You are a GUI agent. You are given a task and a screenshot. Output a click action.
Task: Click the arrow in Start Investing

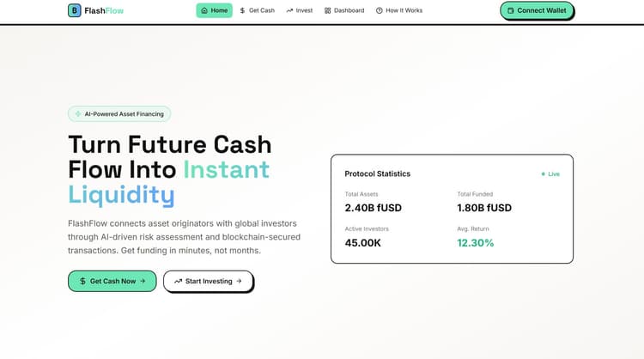pyautogui.click(x=239, y=281)
